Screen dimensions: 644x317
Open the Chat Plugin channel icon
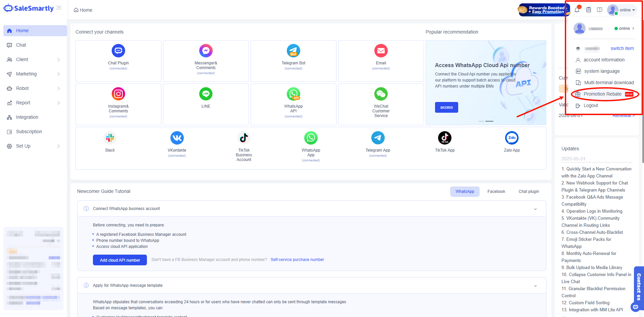pyautogui.click(x=118, y=51)
